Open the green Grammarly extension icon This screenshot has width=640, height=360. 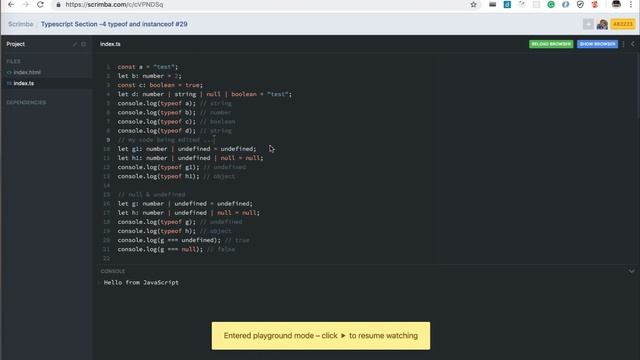pos(551,4)
